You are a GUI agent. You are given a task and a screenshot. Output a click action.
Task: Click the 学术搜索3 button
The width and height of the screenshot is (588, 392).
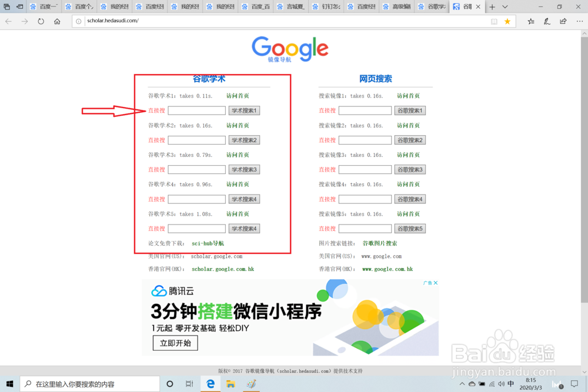[244, 170]
